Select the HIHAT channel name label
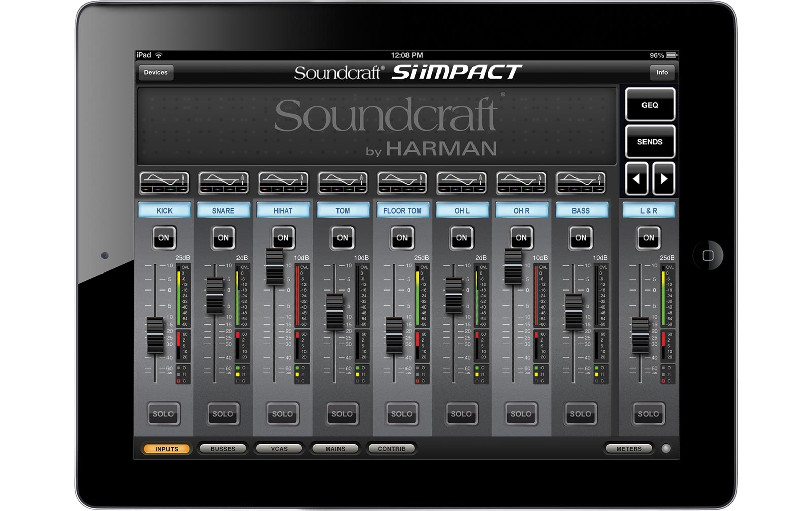The image size is (812, 511). coord(283,210)
